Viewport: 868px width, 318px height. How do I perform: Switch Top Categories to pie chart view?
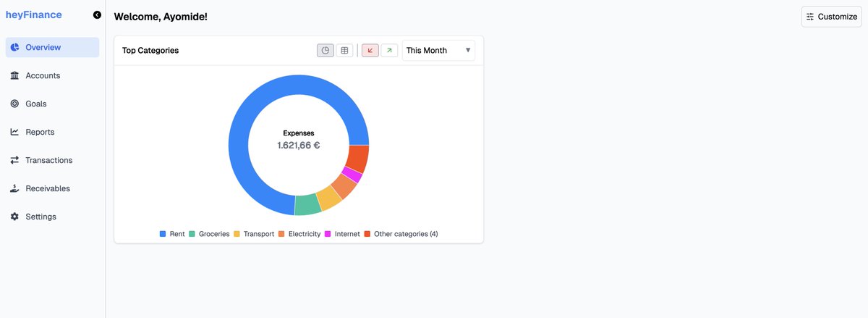(x=325, y=51)
